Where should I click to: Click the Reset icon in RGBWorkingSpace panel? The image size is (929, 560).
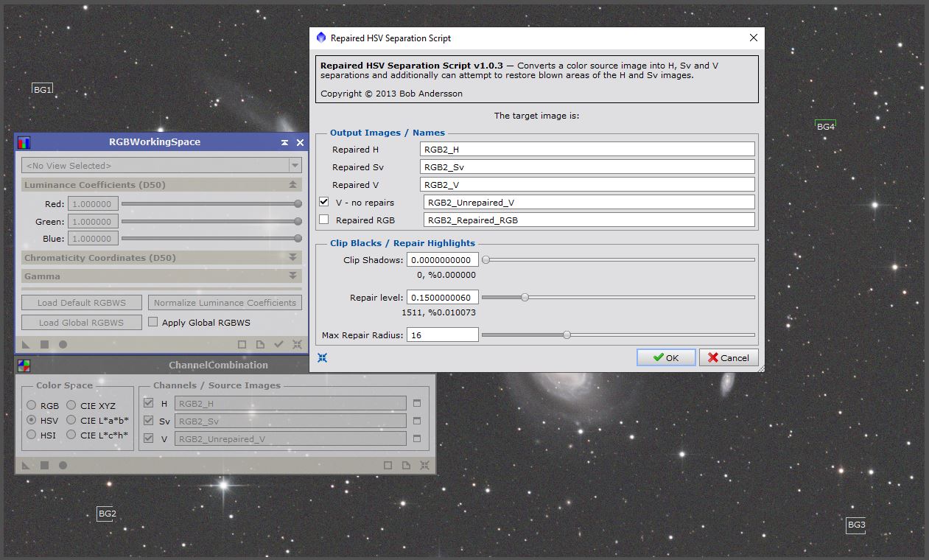coord(297,344)
